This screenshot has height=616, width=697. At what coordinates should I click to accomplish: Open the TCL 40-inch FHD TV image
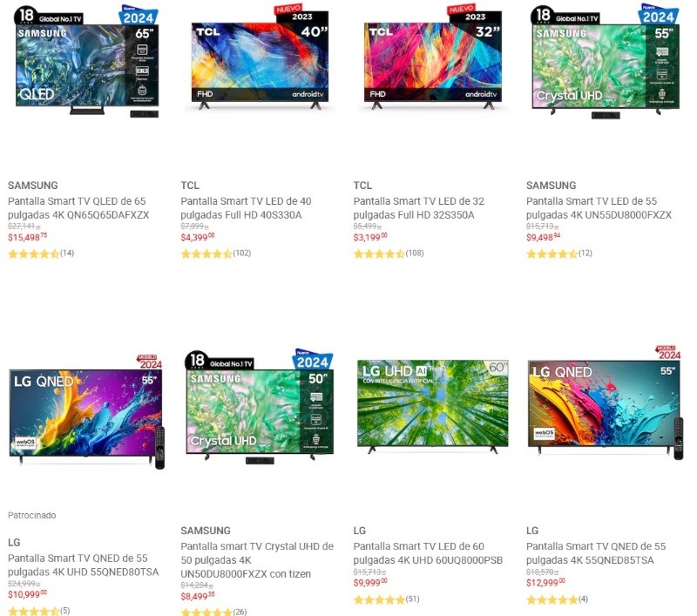pyautogui.click(x=260, y=57)
